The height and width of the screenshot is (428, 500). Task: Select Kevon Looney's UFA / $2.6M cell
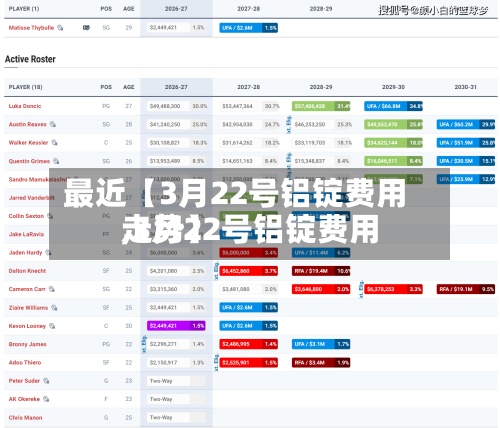pyautogui.click(x=249, y=326)
